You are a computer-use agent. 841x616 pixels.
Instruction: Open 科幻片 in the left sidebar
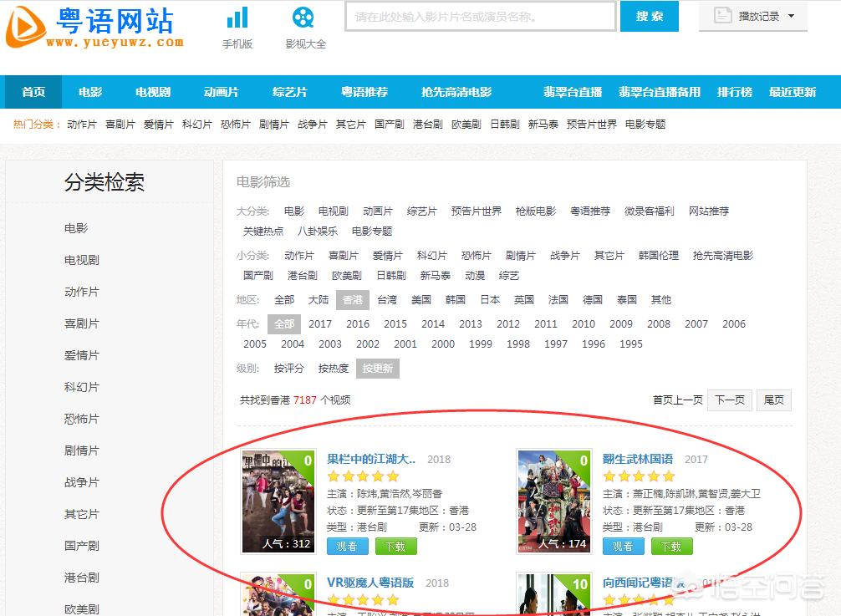(82, 387)
